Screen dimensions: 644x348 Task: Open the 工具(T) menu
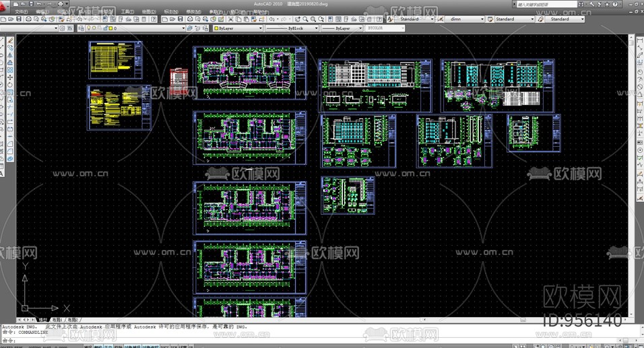coord(127,11)
